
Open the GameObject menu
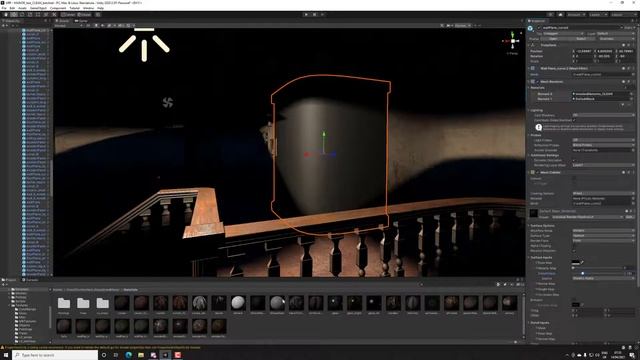point(38,8)
